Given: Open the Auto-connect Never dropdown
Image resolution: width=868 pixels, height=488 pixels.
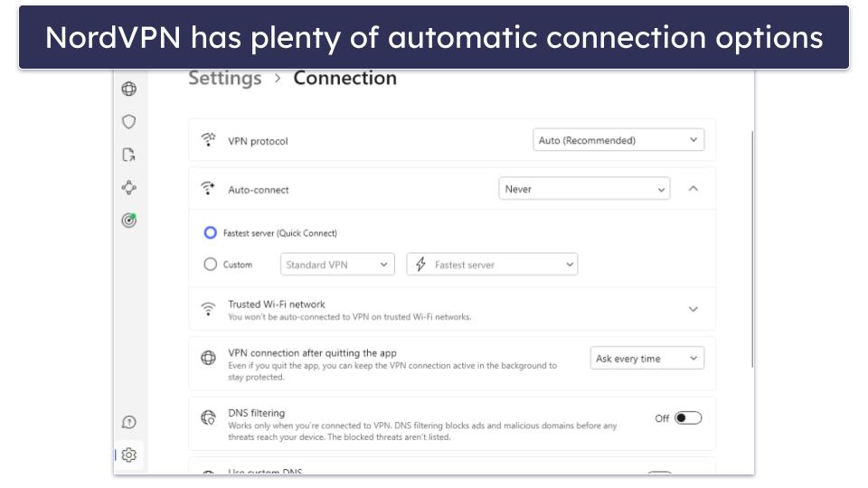Looking at the screenshot, I should (x=584, y=189).
